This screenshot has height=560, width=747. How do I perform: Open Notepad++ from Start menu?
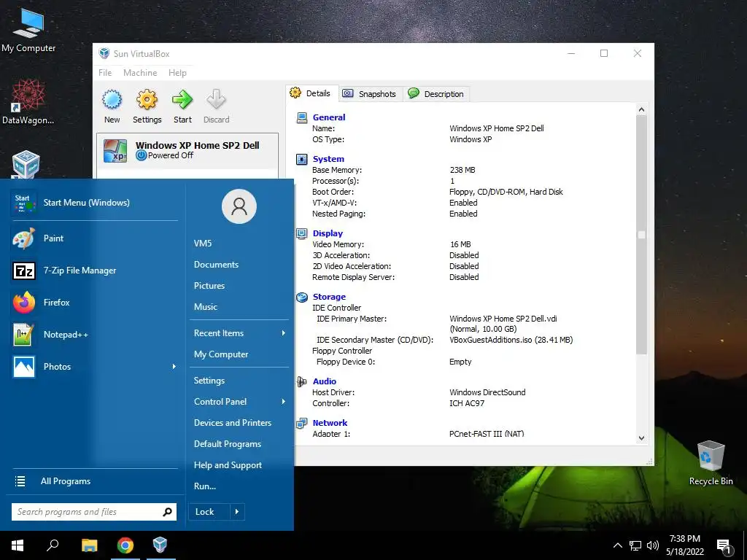pos(95,334)
